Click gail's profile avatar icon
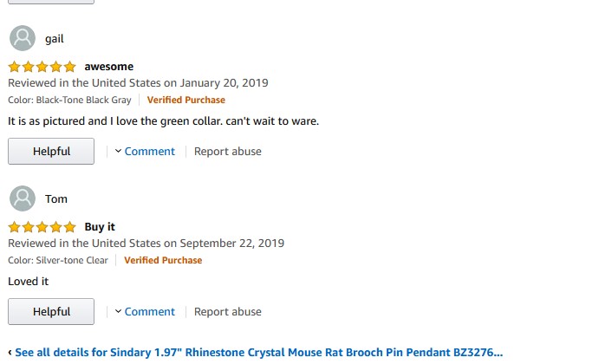The width and height of the screenshot is (599, 364). coord(23,38)
